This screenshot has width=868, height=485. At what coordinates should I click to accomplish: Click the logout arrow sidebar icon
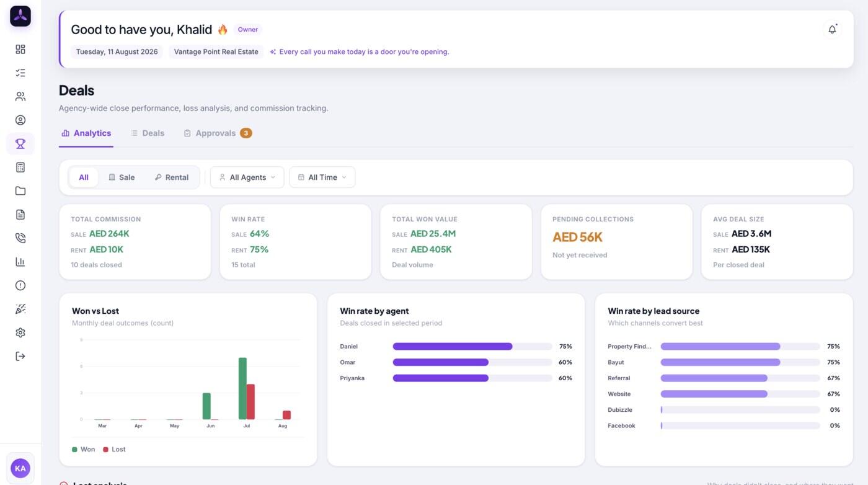point(20,356)
